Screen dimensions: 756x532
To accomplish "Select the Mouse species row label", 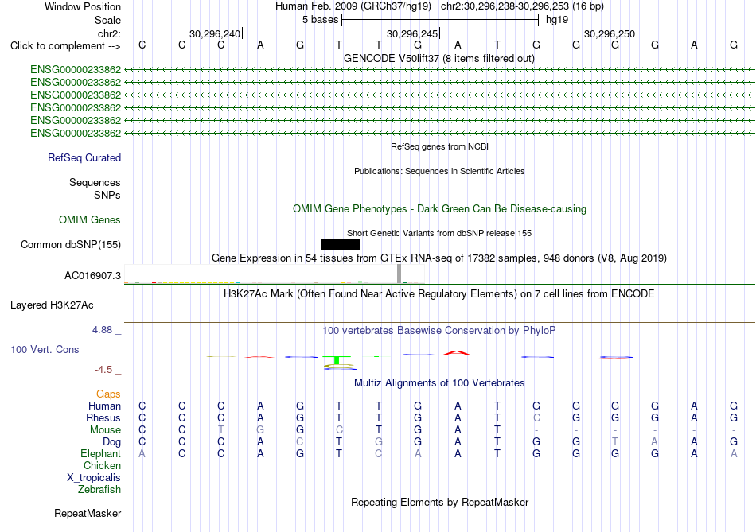I will (x=105, y=430).
